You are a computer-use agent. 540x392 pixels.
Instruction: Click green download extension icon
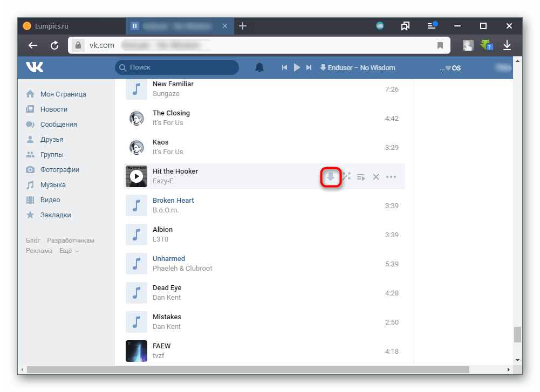487,45
